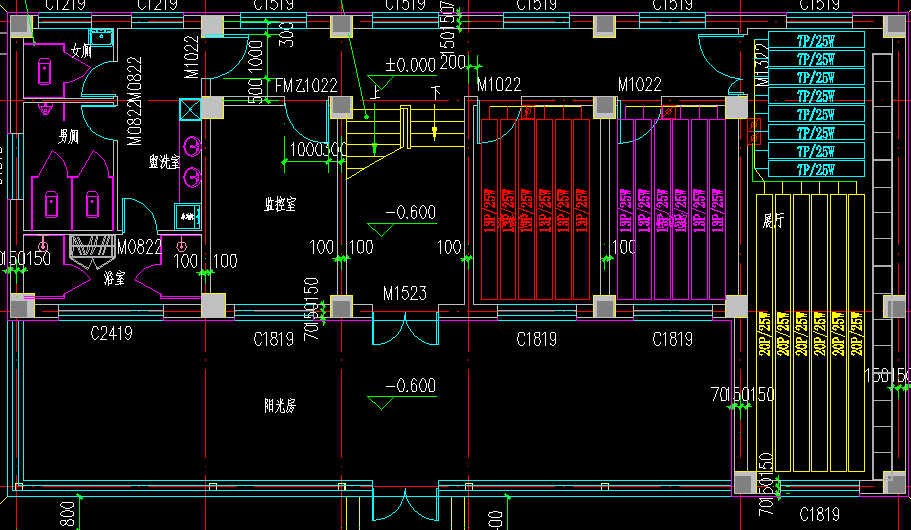Select the ±0.000 elevation marker
The width and height of the screenshot is (911, 530).
(410, 66)
